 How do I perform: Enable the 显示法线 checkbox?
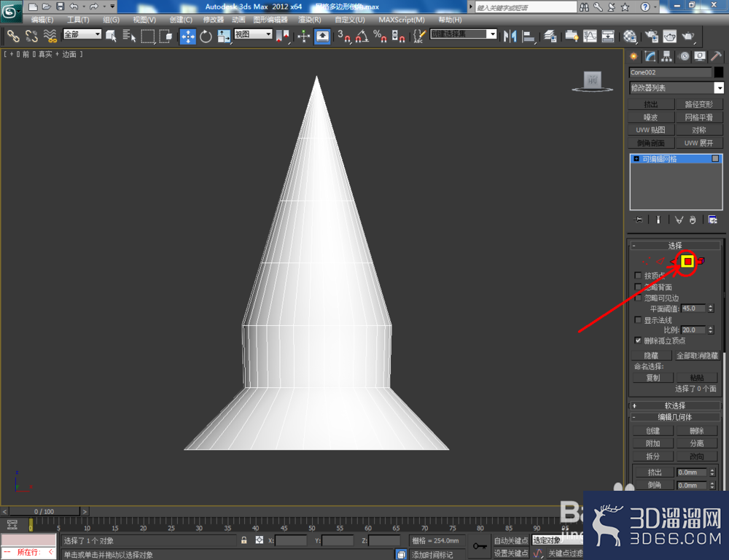[x=638, y=320]
